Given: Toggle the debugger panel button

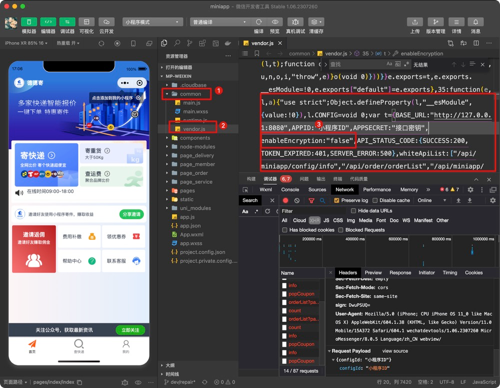Looking at the screenshot, I should click(x=67, y=22).
